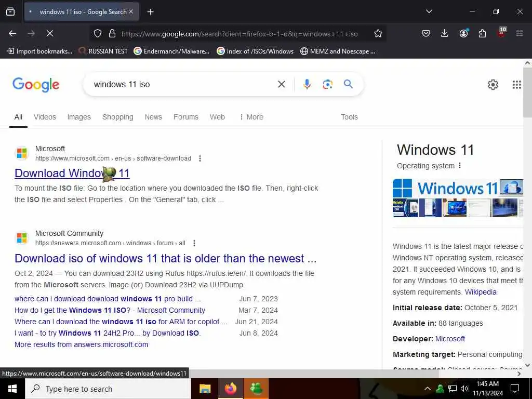Screen dimensions: 532x399
Task: Click Import bookmarks in bookmarks toolbar
Action: [39, 51]
